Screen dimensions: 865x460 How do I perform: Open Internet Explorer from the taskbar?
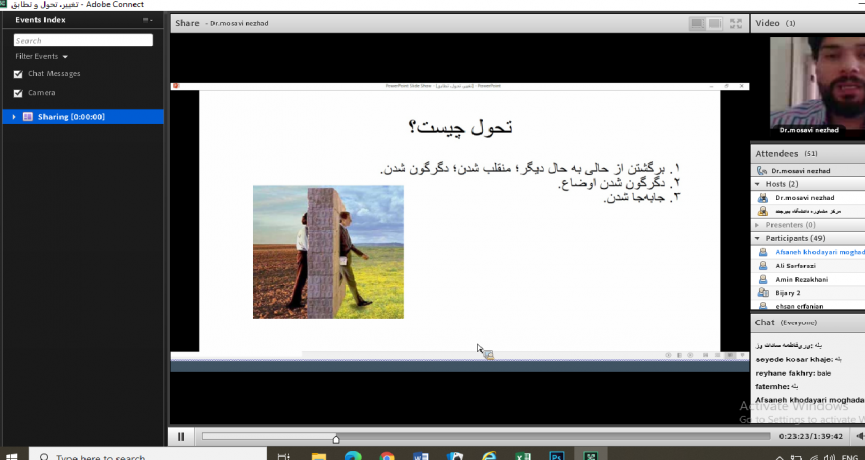coord(489,456)
